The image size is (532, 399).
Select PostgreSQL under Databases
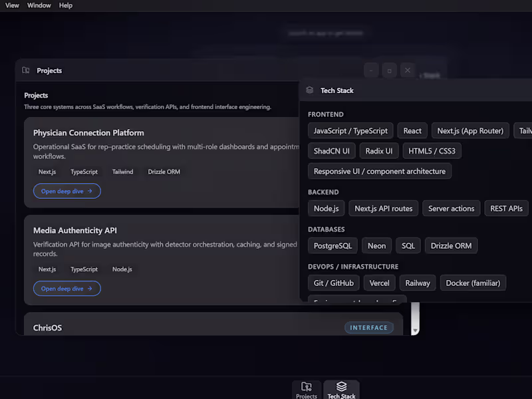[332, 245]
